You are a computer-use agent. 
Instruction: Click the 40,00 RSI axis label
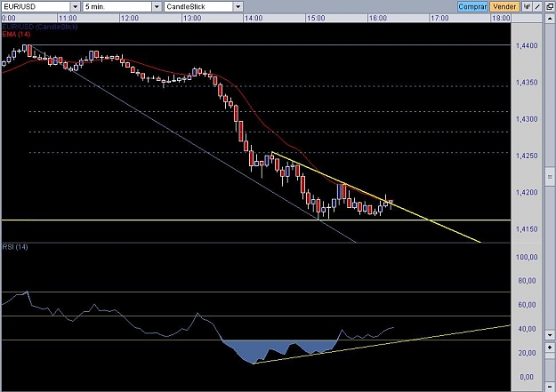[527, 329]
